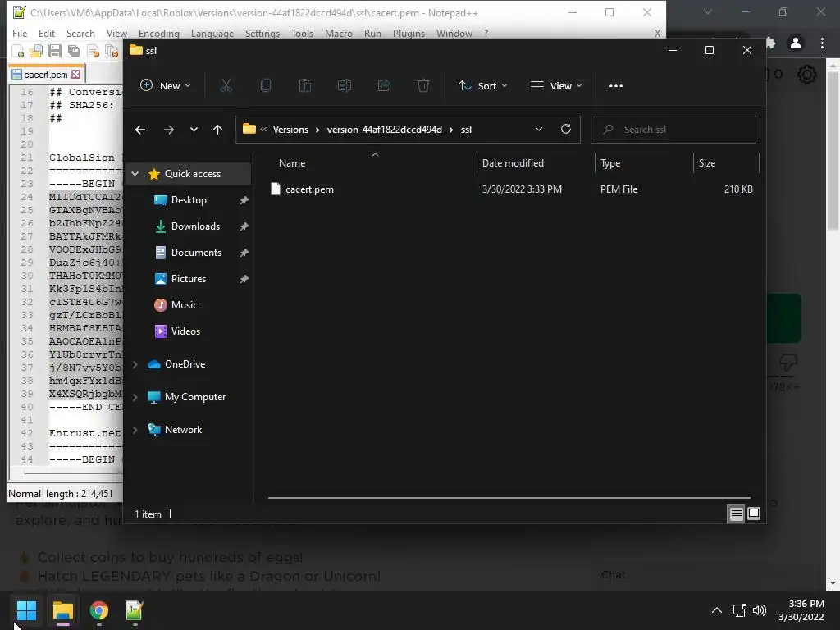
Task: Click the Desktop pin icon
Action: pos(244,200)
